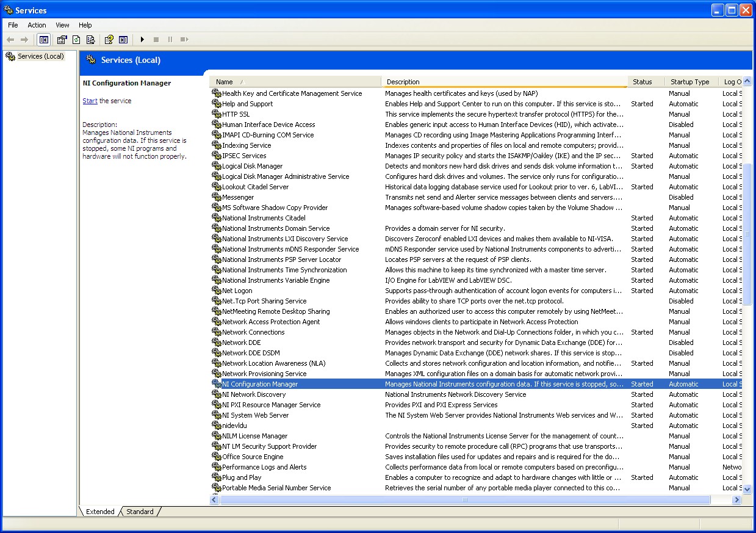Click the horizontal scrollbar left arrow
This screenshot has height=533, width=756.
pyautogui.click(x=214, y=499)
